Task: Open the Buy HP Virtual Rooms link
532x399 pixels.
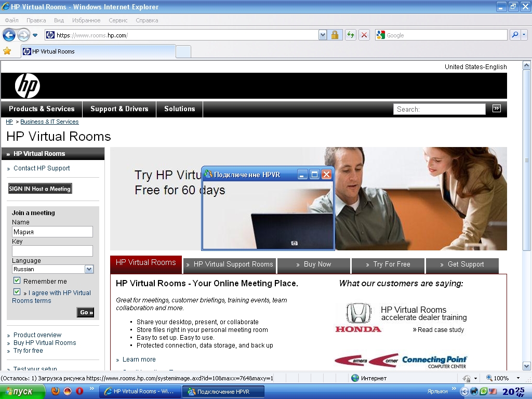Action: click(45, 343)
